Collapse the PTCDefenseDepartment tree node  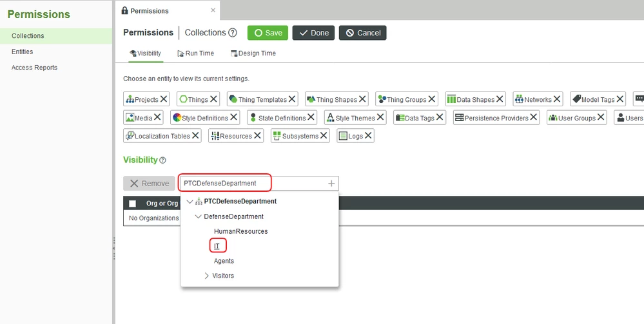(x=190, y=201)
